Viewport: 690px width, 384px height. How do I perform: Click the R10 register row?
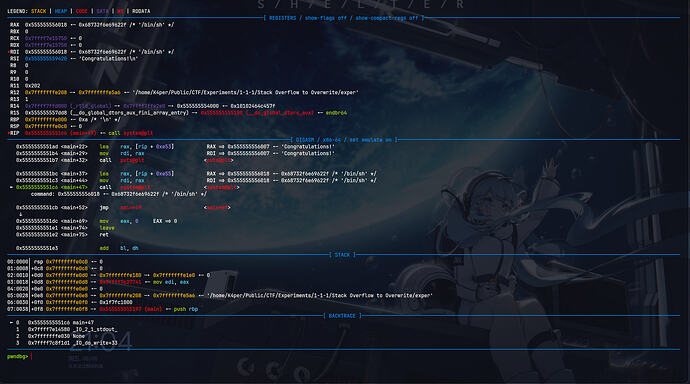[x=19, y=79]
